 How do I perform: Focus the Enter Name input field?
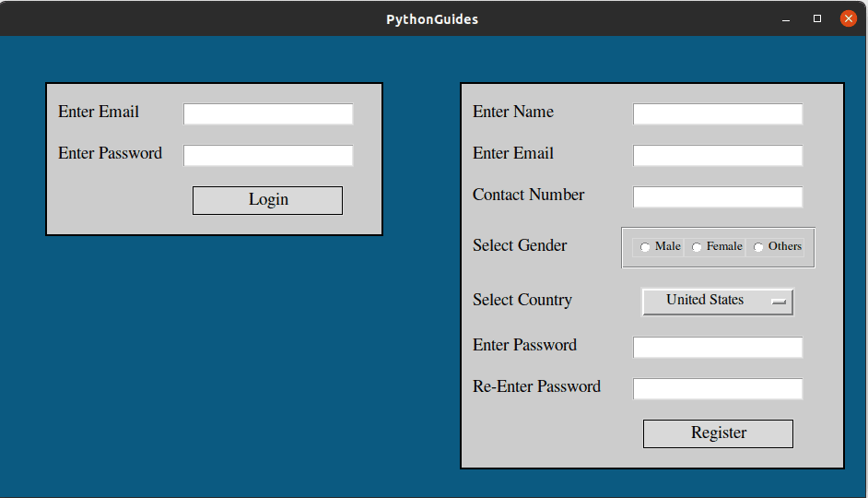pos(717,113)
